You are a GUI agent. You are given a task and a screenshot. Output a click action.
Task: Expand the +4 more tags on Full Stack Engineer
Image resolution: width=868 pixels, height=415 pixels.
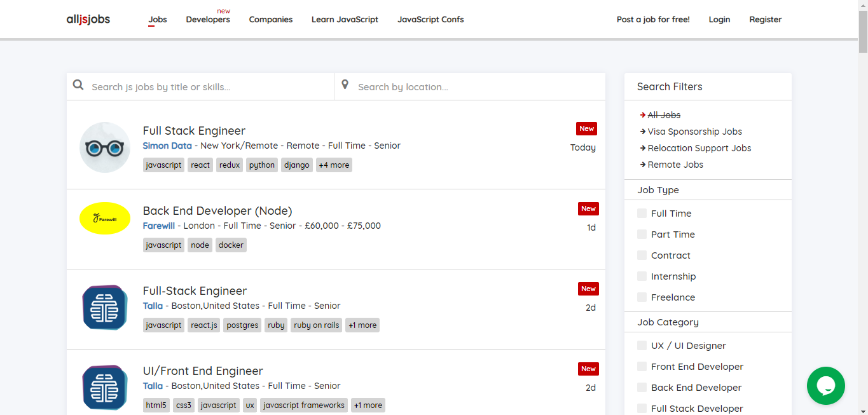pos(333,165)
